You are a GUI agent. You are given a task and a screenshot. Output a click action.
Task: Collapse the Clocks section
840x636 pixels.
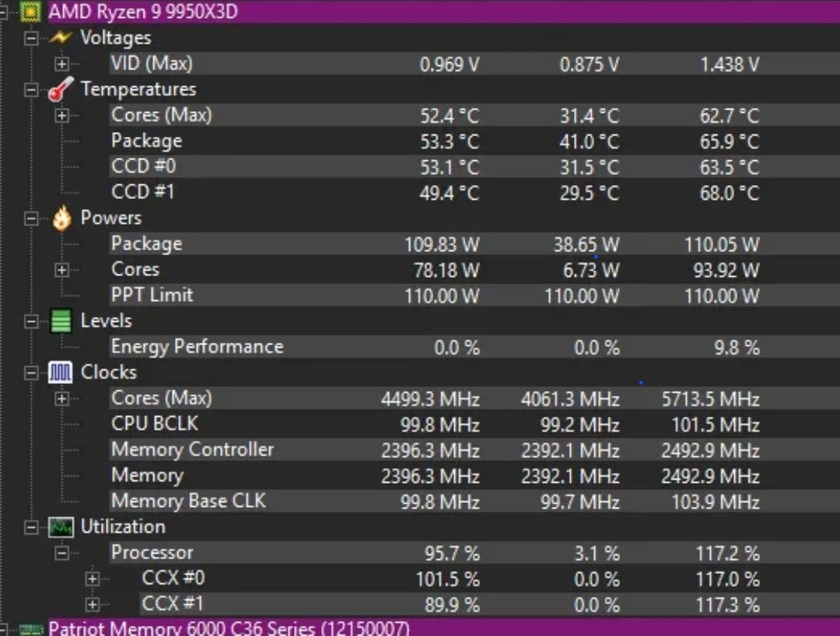tap(32, 372)
